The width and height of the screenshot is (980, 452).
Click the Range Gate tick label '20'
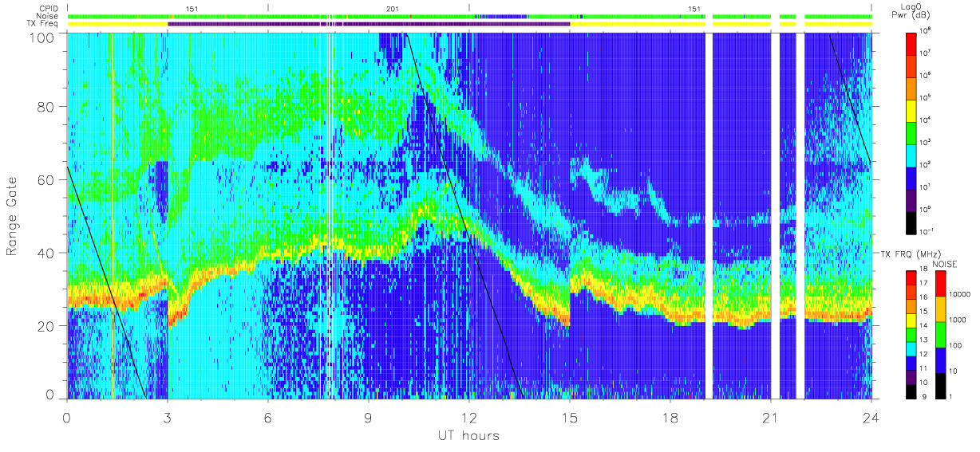coord(47,326)
